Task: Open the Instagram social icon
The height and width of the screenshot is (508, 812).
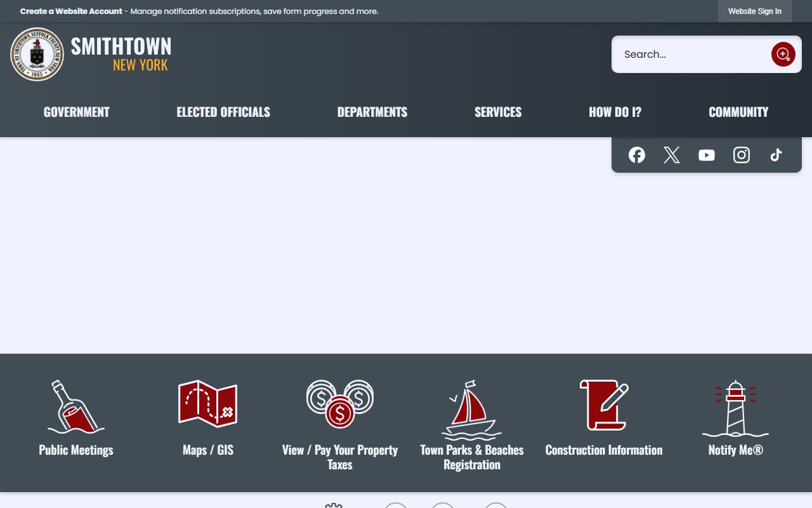Action: [x=742, y=155]
